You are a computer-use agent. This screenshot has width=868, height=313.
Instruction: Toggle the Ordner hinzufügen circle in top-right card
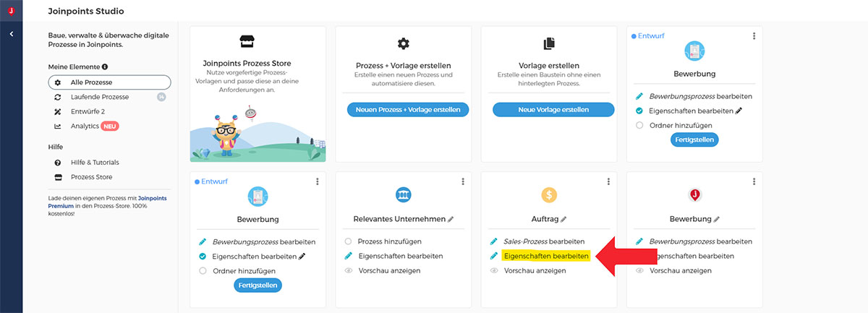[639, 125]
